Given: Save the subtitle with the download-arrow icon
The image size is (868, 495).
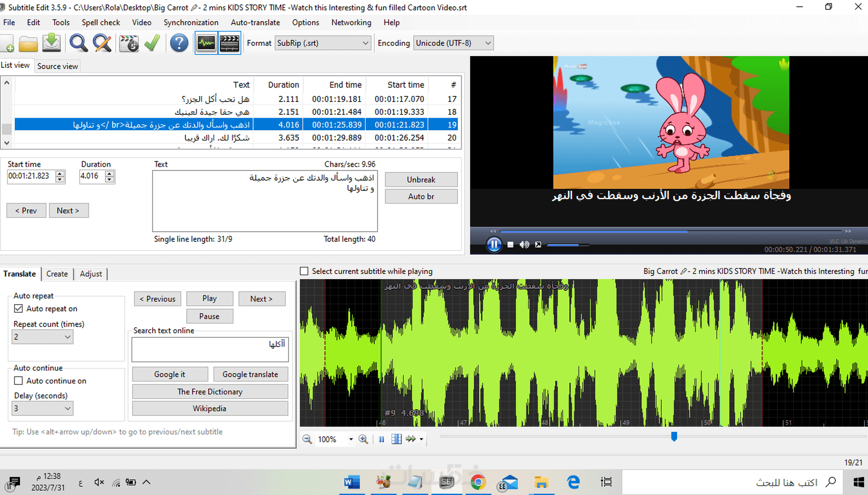Looking at the screenshot, I should click(x=52, y=43).
